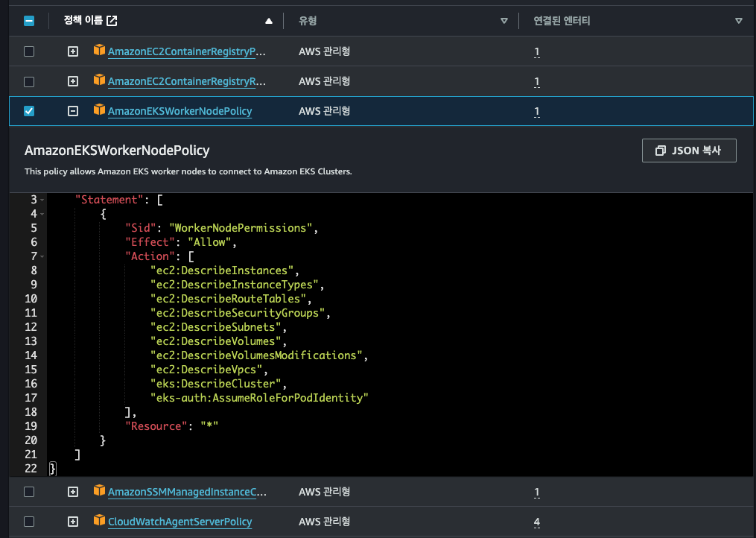Click the "eks-auth:AssumeRoleForPodIdentity" action line
Image resolution: width=756 pixels, height=538 pixels.
(259, 398)
